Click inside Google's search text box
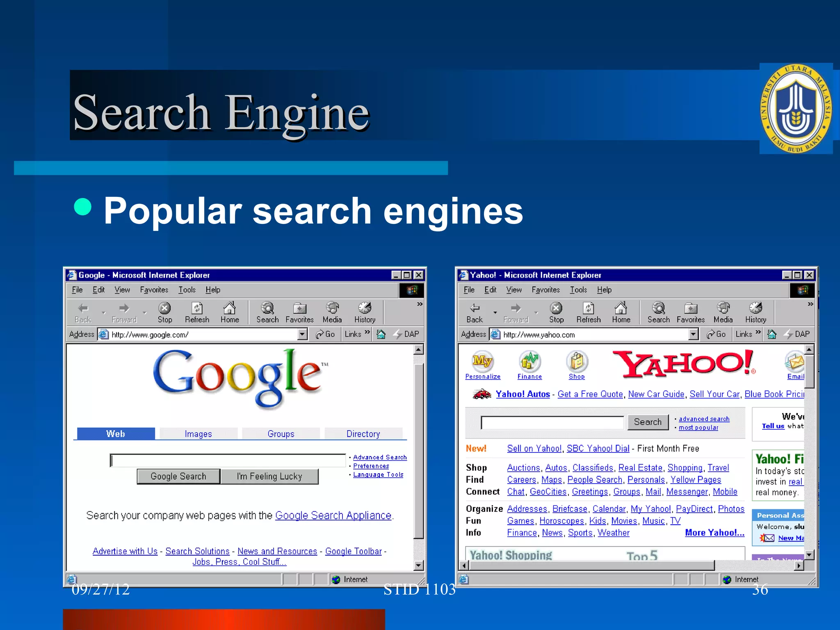840x630 pixels. click(x=228, y=460)
